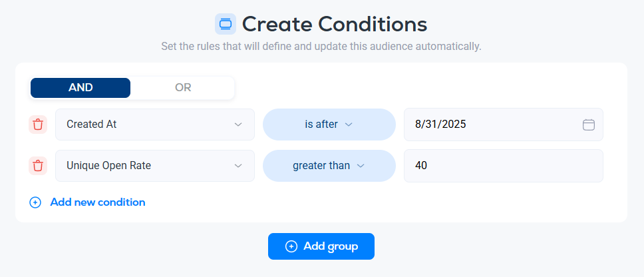Expand the 'is after' operator dropdown
This screenshot has height=277, width=644.
(329, 125)
